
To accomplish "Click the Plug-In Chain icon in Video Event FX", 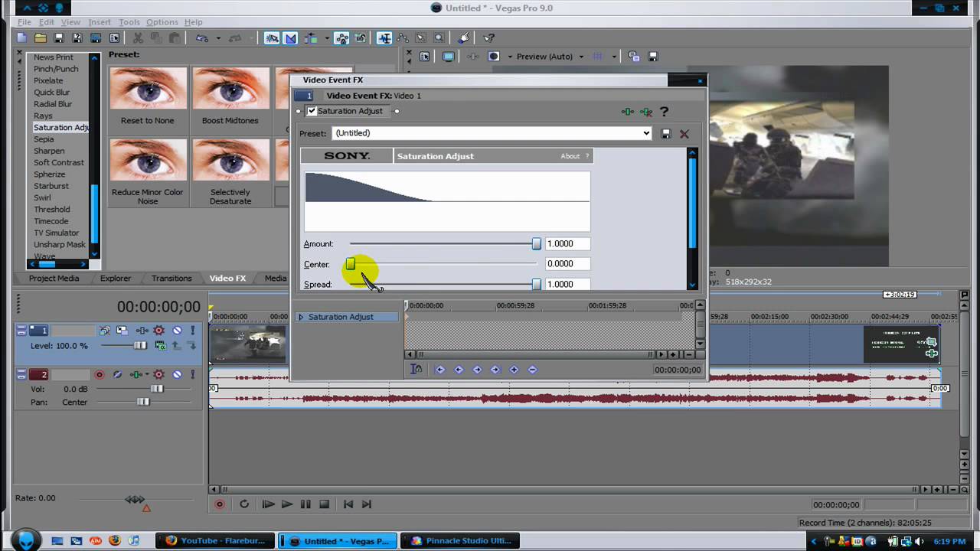I will [628, 112].
